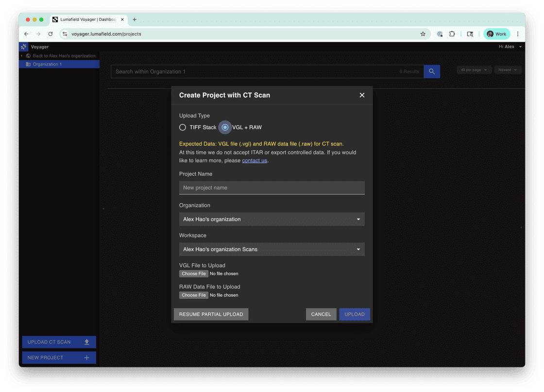The height and width of the screenshot is (392, 544).
Task: Open Chrome three-dot menu
Action: click(x=518, y=34)
